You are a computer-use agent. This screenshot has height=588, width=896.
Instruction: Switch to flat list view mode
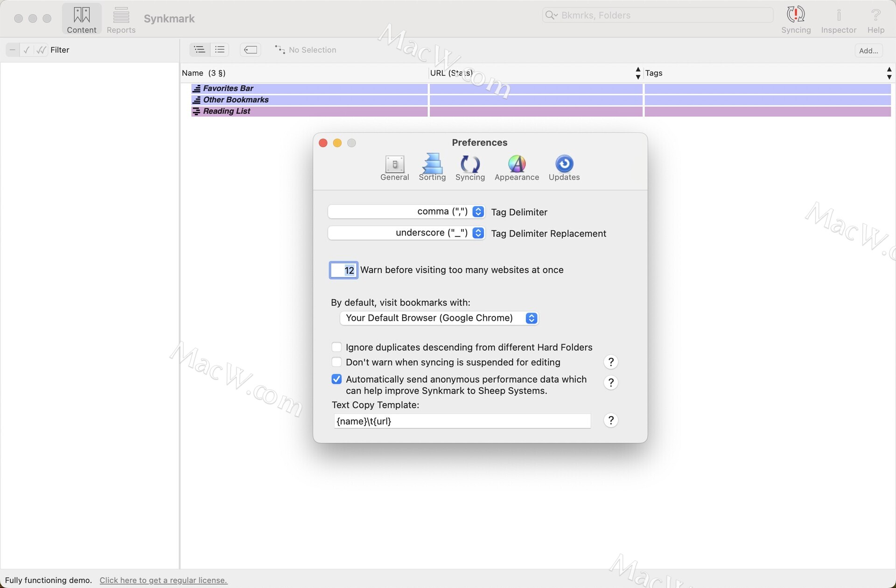(219, 49)
